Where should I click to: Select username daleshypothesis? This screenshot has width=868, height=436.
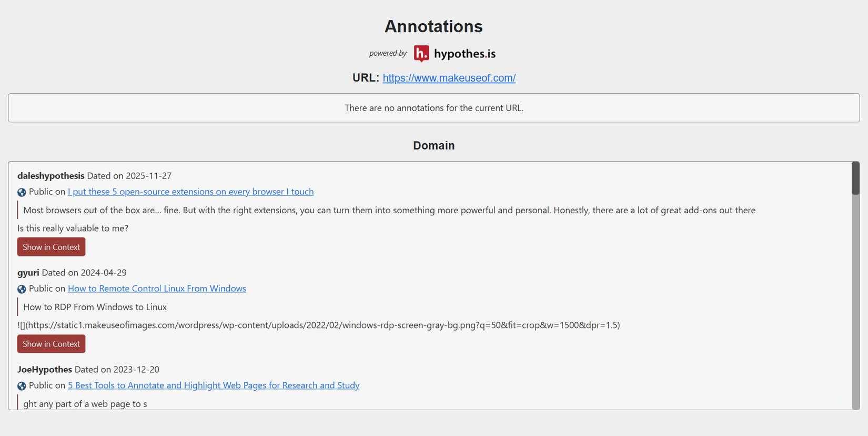tap(51, 176)
